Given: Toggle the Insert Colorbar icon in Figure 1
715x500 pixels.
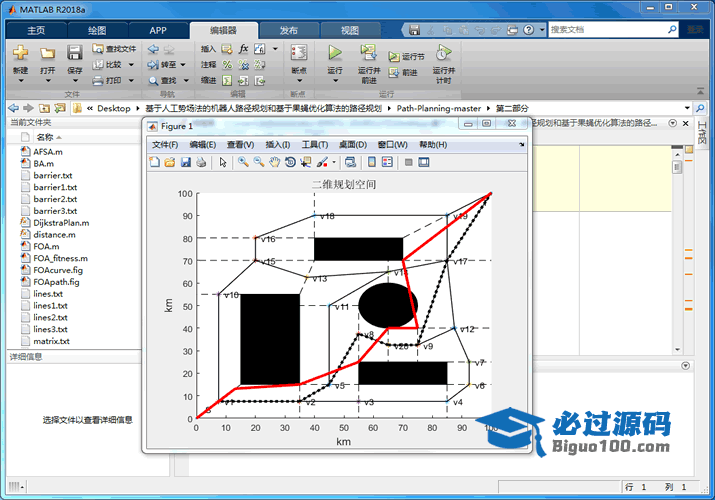Looking at the screenshot, I should coord(372,162).
